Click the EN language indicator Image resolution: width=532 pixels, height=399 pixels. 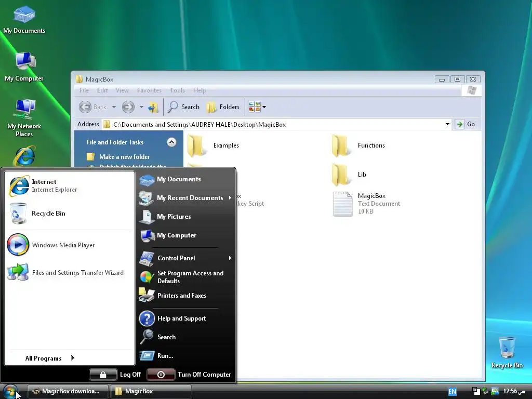coord(453,392)
